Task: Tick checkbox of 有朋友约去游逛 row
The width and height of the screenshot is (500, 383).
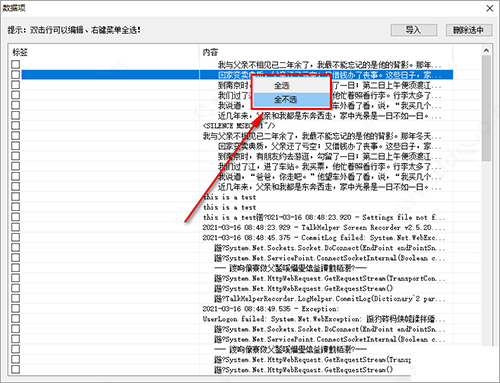Action: click(15, 156)
